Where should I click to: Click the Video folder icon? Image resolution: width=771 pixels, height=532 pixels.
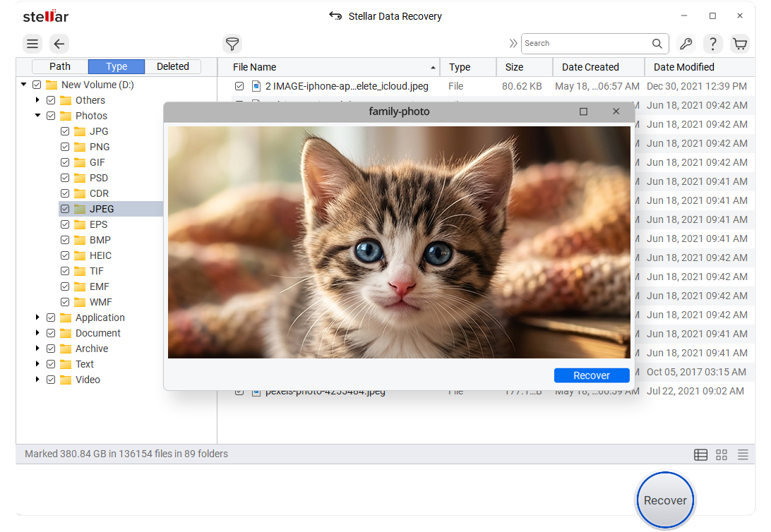point(66,380)
